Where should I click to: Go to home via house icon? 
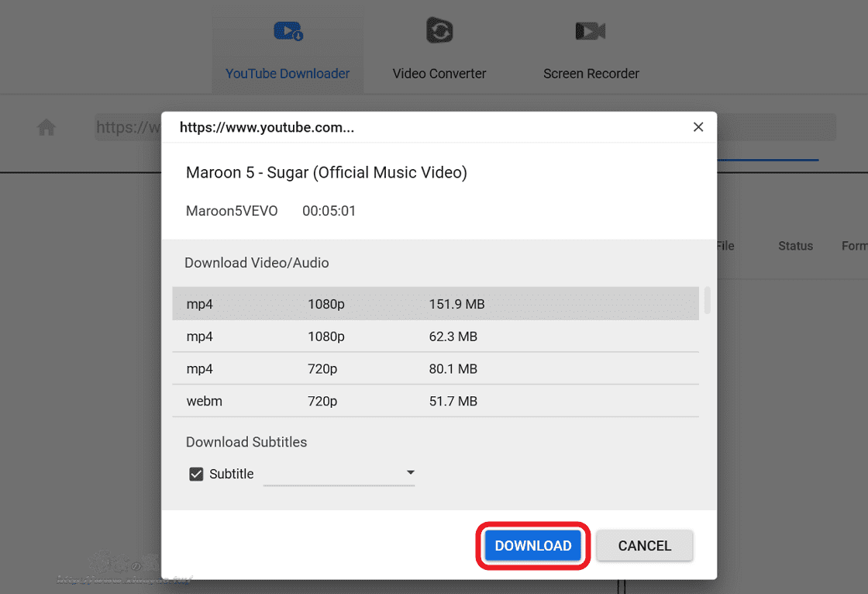(46, 127)
